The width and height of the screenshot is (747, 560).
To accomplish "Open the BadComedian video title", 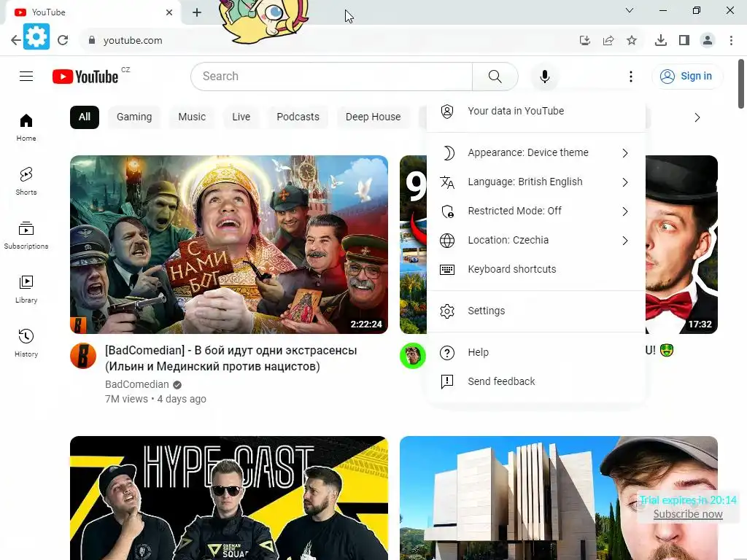I will [231, 359].
